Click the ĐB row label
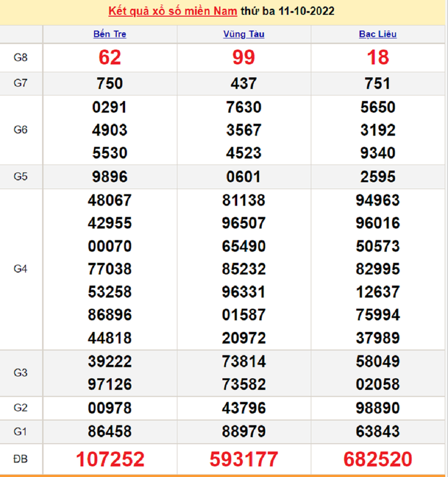The height and width of the screenshot is (477, 448). pos(21,460)
